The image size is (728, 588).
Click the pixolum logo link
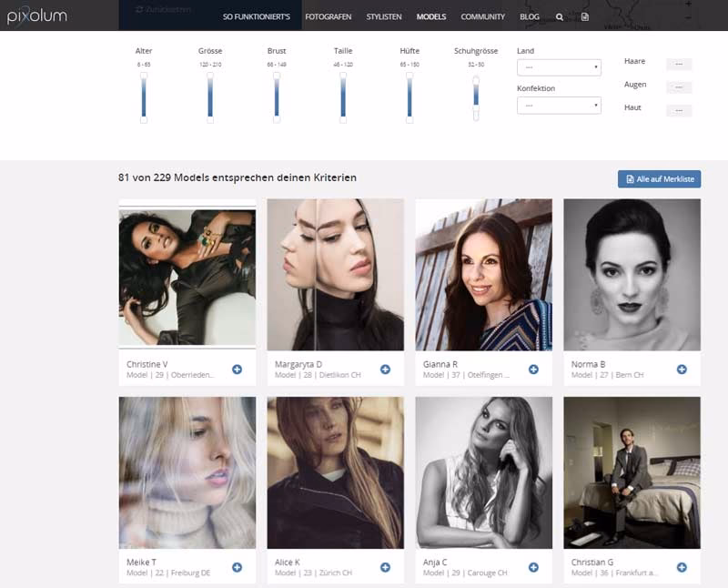point(36,16)
